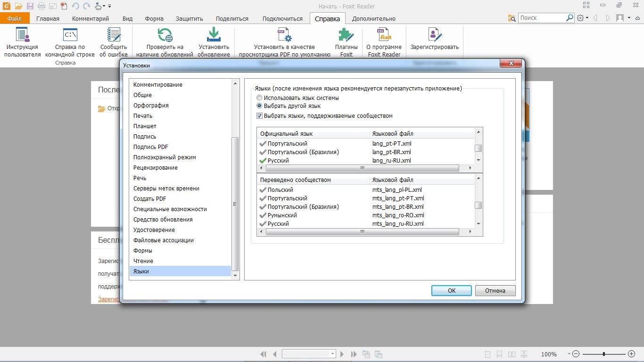This screenshot has width=644, height=362.
Task: Open the Файл menu tab
Action: [x=15, y=18]
